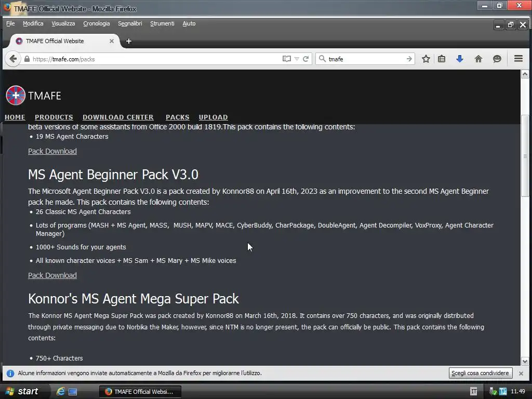Click the network tray icon
Viewport: 532px width, 399px height.
(x=503, y=392)
